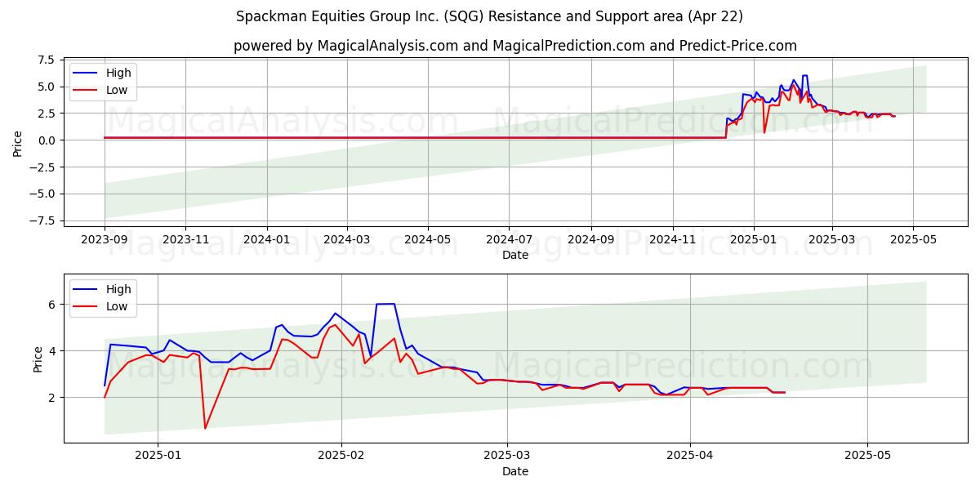Image resolution: width=980 pixels, height=490 pixels.
Task: Click the '6' price tick on bottom chart
Action: (51, 305)
